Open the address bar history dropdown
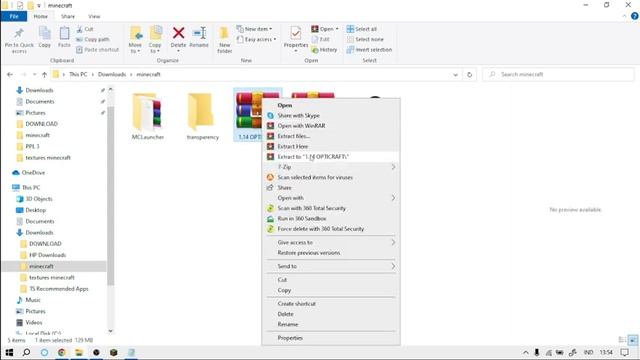 click(455, 75)
